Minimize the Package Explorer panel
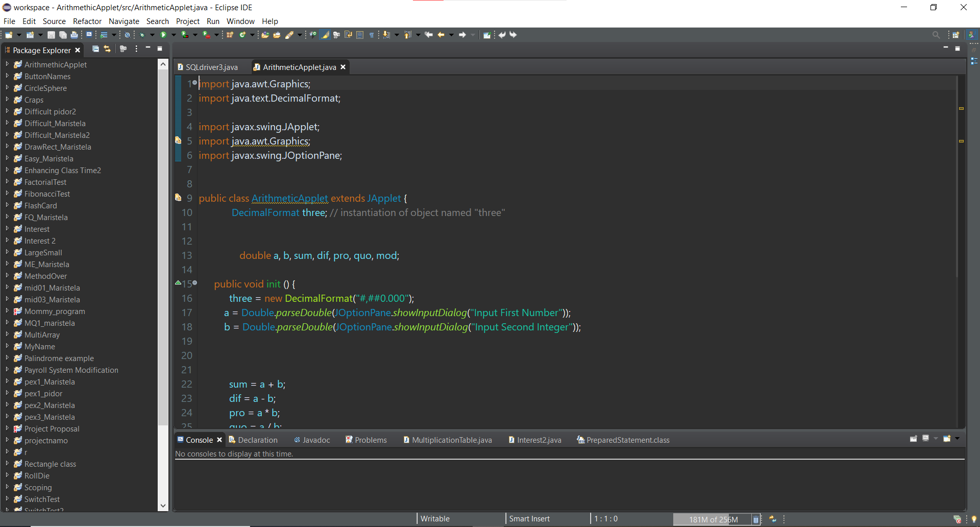The image size is (980, 527). click(x=148, y=49)
